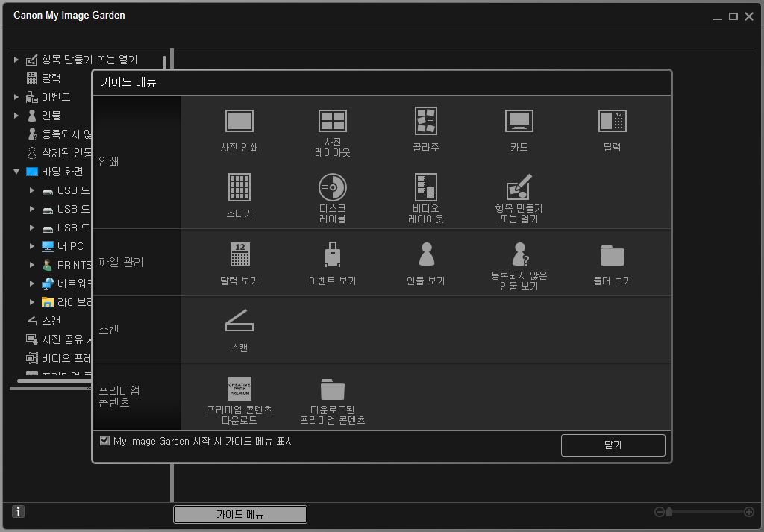This screenshot has height=532, width=764.
Task: Expand the 라이브러리 tree node
Action: (31, 302)
